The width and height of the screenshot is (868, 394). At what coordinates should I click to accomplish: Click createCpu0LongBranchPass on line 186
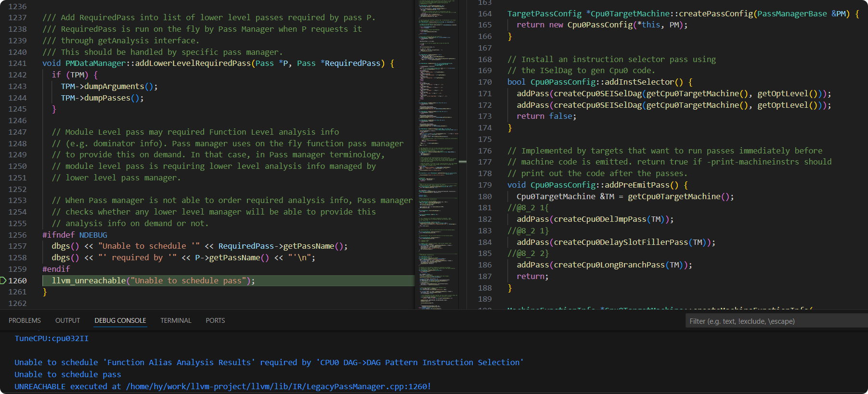(x=609, y=265)
